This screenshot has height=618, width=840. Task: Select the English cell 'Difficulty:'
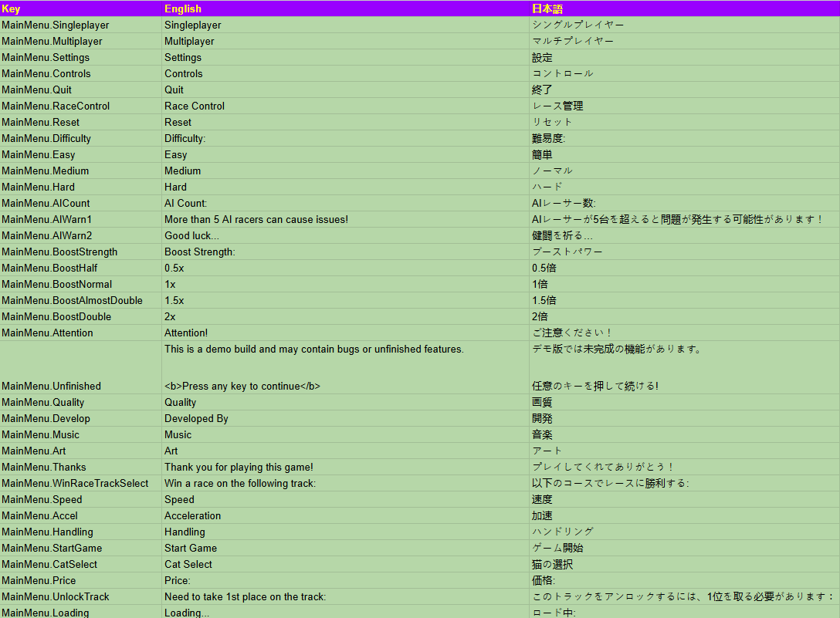[x=346, y=139]
